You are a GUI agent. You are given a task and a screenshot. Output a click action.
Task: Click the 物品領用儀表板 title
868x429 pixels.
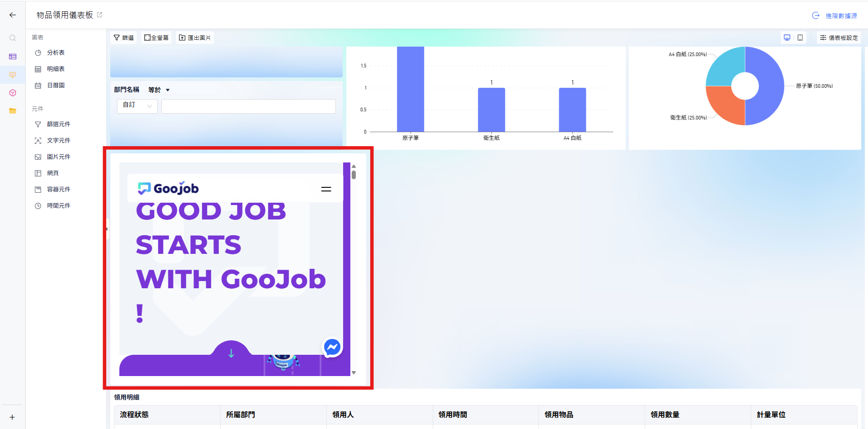[x=65, y=15]
